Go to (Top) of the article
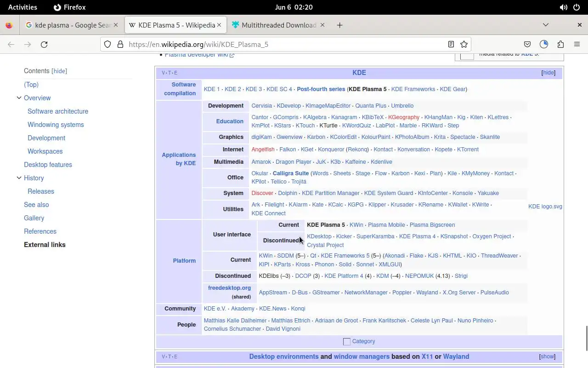The height and width of the screenshot is (368, 588). point(31,85)
